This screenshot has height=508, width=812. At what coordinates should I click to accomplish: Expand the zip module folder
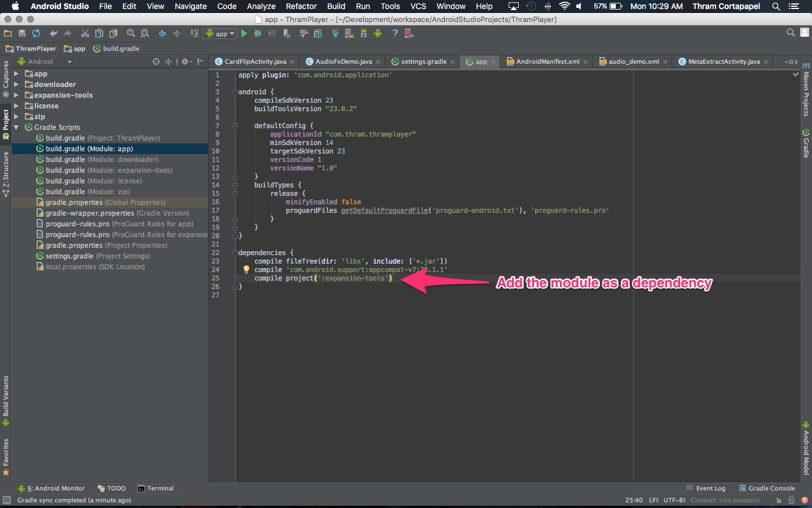coord(16,117)
